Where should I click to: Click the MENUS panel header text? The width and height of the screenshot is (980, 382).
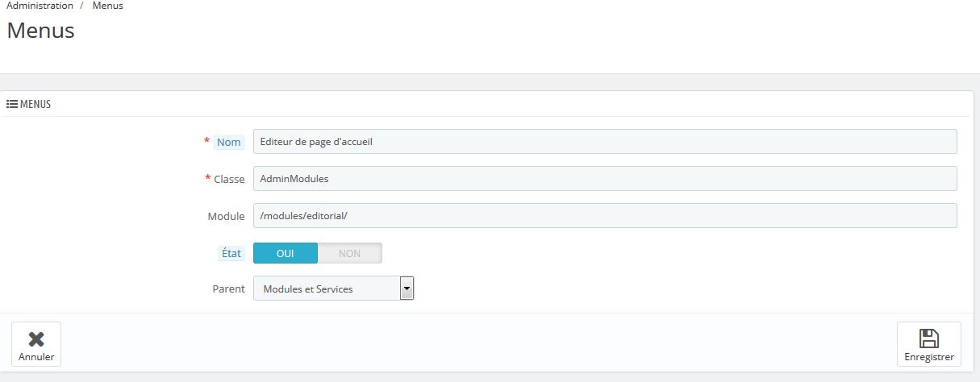coord(35,104)
